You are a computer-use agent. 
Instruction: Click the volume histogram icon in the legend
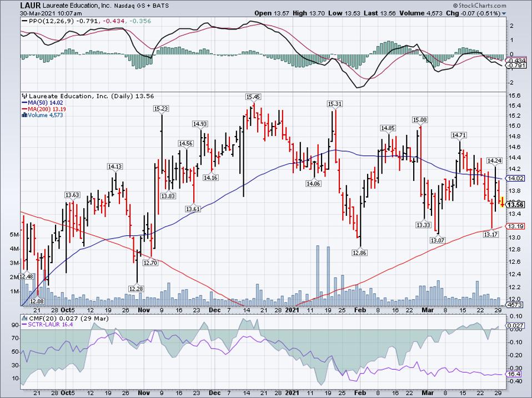point(24,115)
